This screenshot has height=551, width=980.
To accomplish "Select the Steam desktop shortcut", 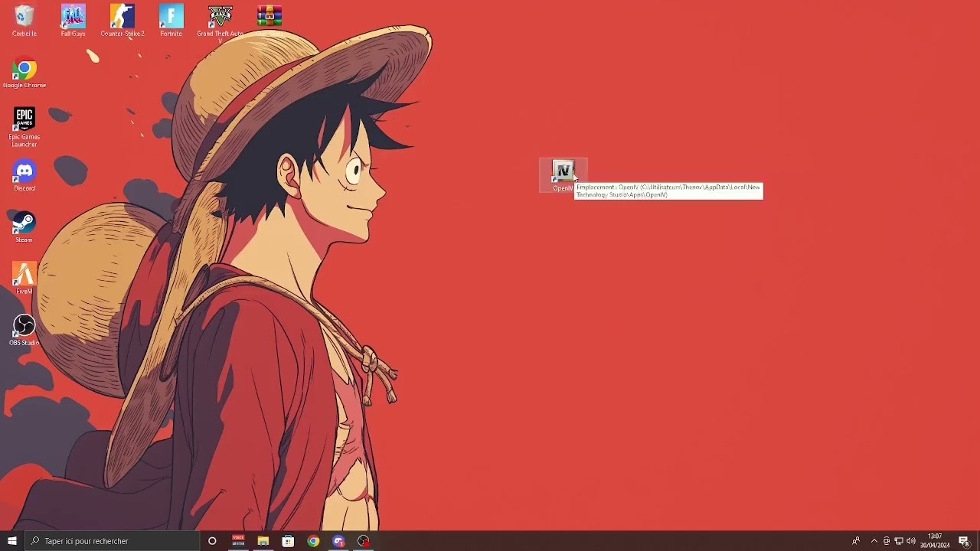I will coord(24,228).
